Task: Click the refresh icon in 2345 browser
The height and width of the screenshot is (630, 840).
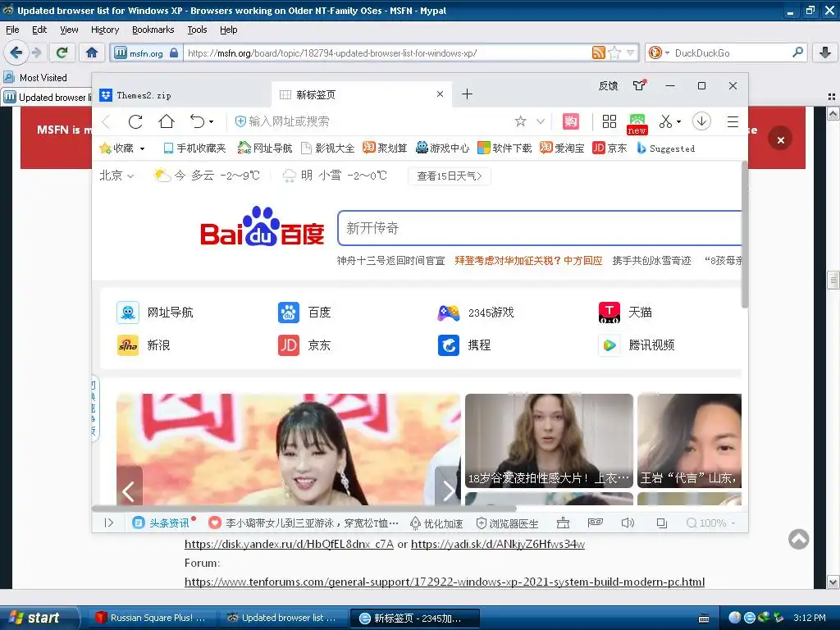Action: (135, 121)
